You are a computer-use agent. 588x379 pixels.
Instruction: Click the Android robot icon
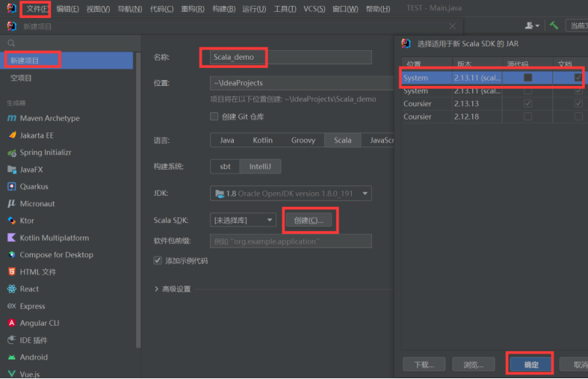pyautogui.click(x=12, y=357)
